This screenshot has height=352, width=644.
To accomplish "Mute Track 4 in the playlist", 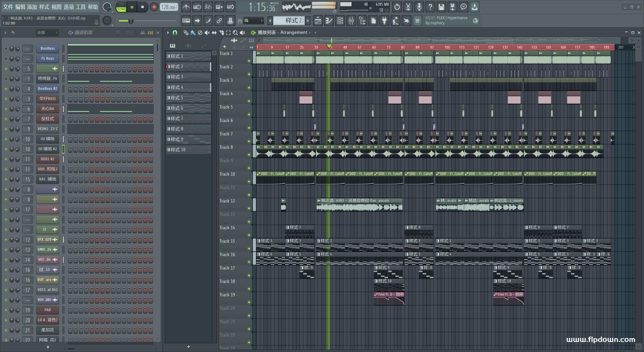I will click(x=249, y=101).
